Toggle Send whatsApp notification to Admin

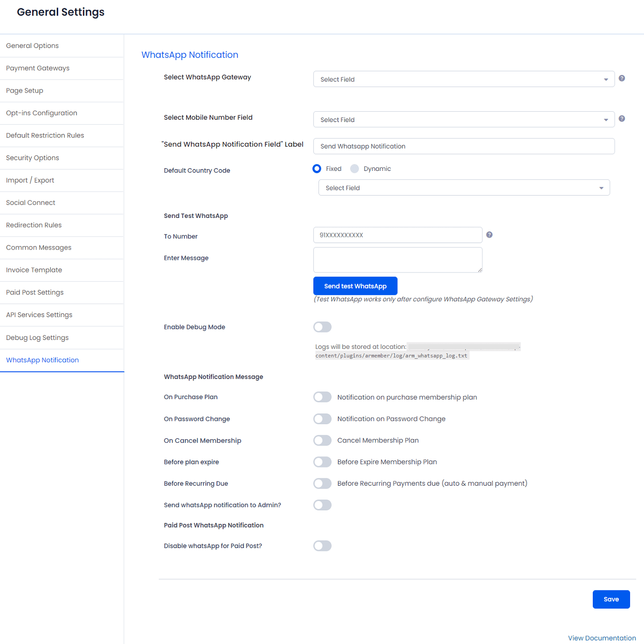(322, 505)
